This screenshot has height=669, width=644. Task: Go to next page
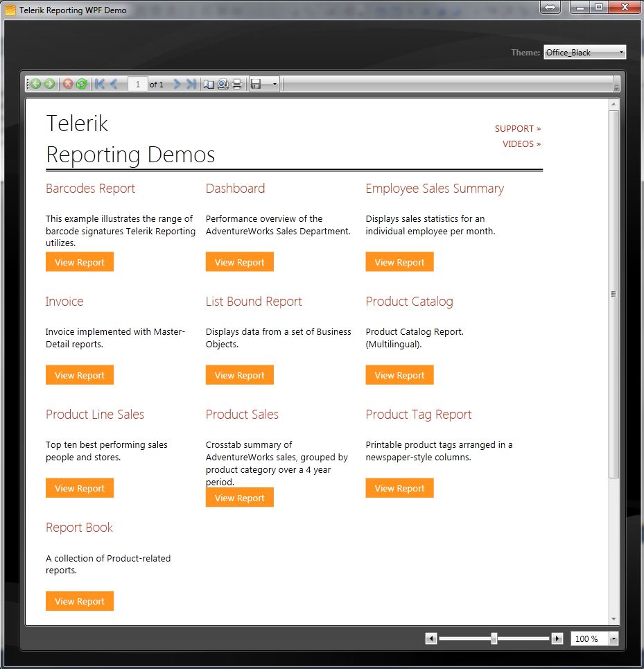pos(177,84)
